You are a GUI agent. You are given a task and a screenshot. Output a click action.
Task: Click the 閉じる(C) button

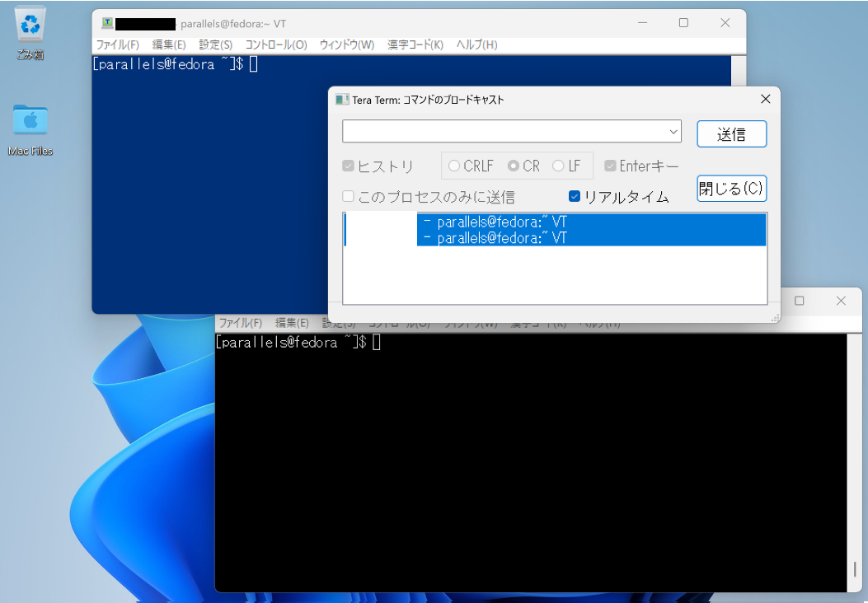[x=731, y=189]
